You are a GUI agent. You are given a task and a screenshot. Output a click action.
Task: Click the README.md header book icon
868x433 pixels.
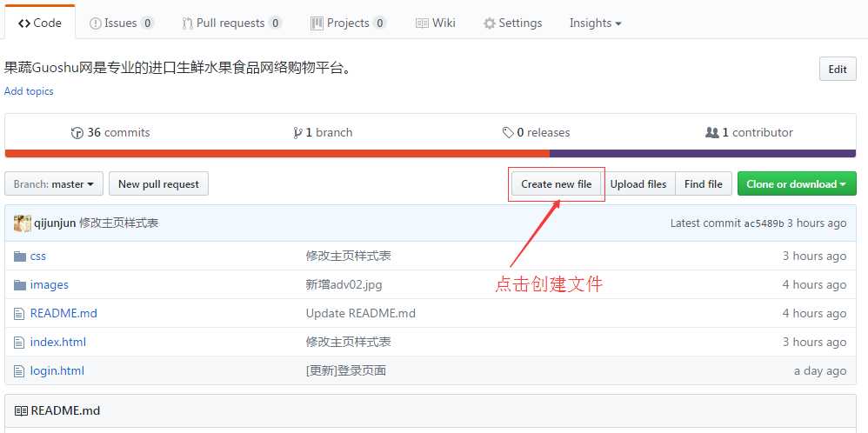click(21, 411)
